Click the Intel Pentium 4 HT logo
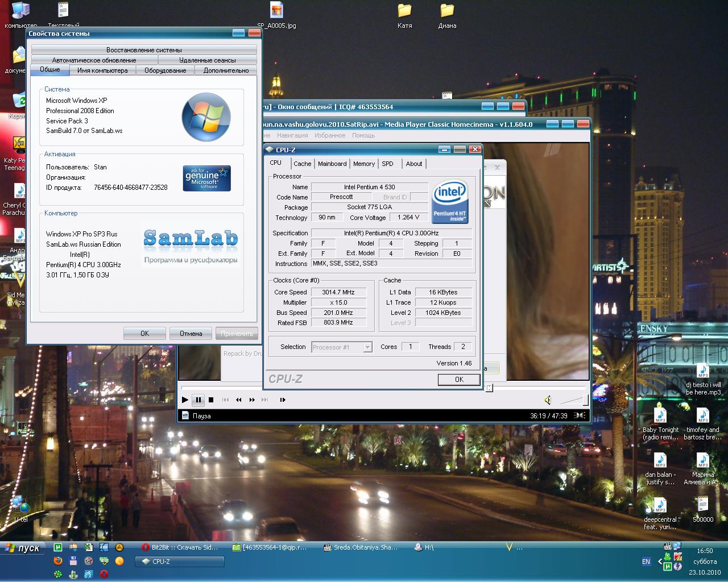Viewport: 728px width, 582px height. [x=450, y=202]
